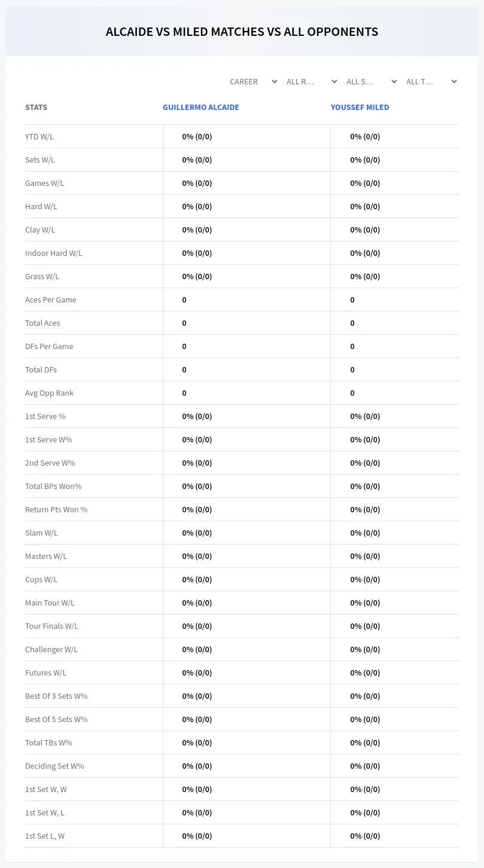Select the YTD W/L row label
Screen dimensions: 484x868
coord(39,136)
